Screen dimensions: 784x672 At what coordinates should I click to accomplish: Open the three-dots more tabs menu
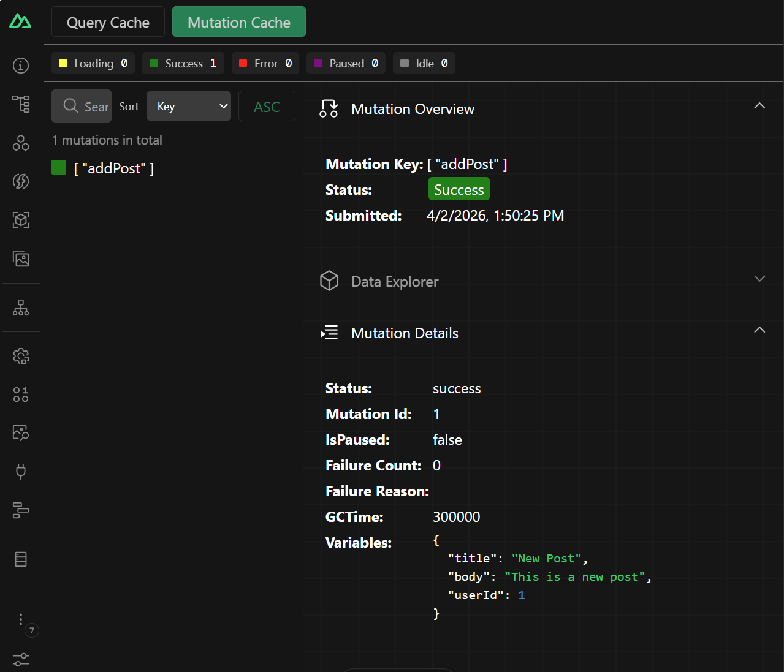tap(21, 619)
